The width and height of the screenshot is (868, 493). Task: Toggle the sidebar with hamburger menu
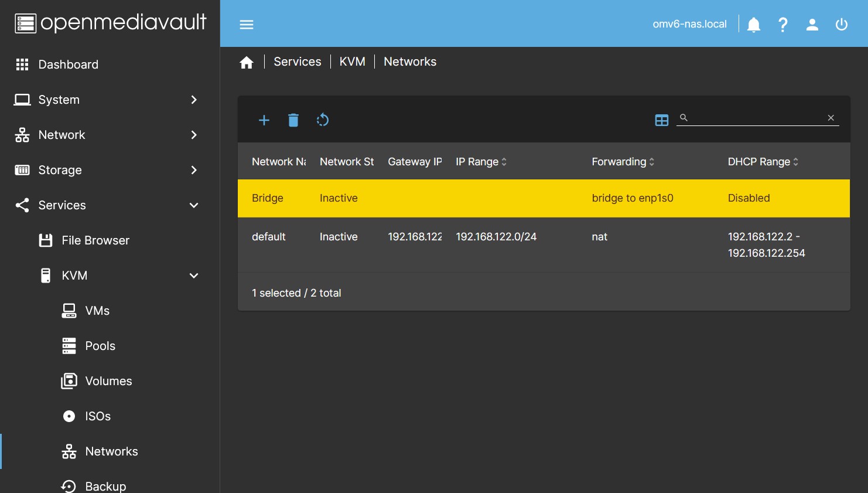click(x=247, y=25)
